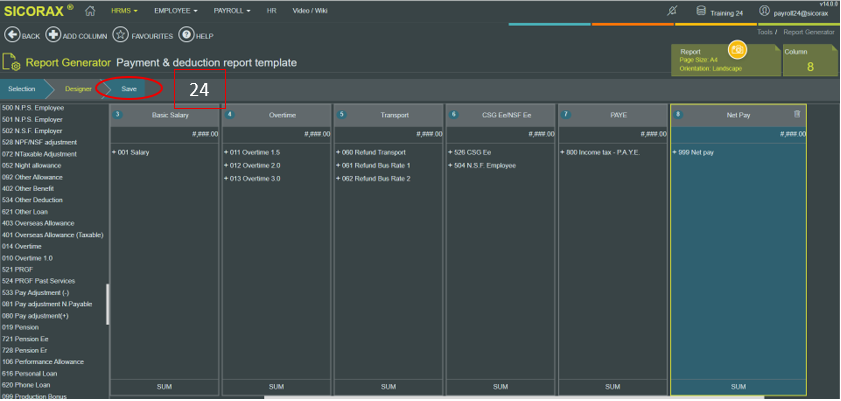Screen dimensions: 841x401
Task: Select 052 Night allowance in list
Action: click(x=32, y=166)
